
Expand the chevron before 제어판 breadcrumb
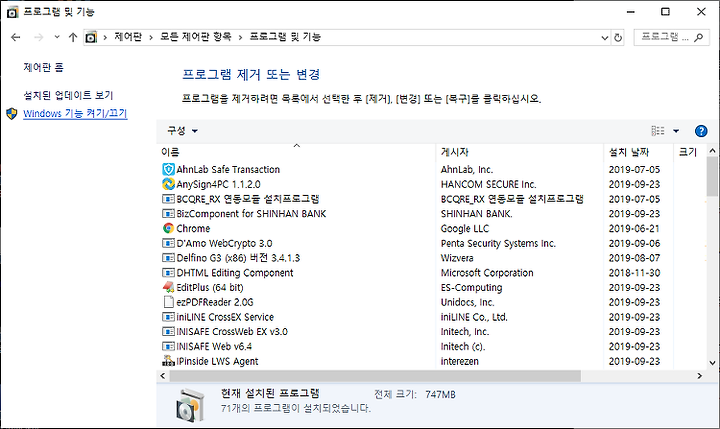tap(105, 37)
